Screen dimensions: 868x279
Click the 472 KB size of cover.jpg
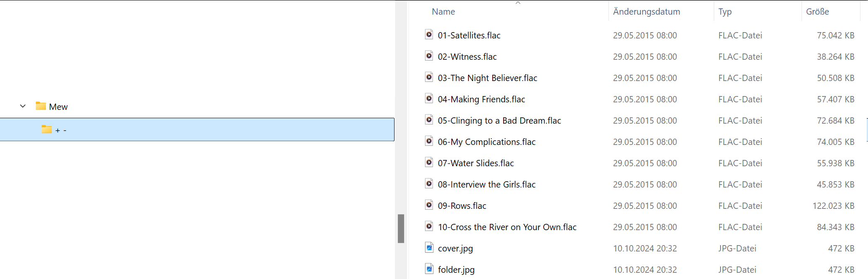tap(841, 249)
